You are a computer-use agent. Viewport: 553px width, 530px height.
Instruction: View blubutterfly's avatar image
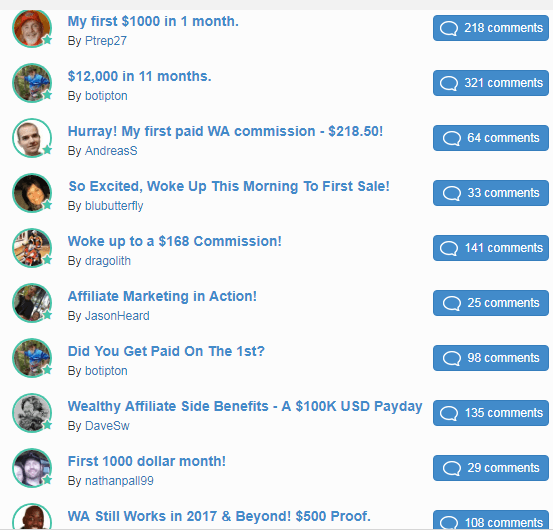click(32, 193)
